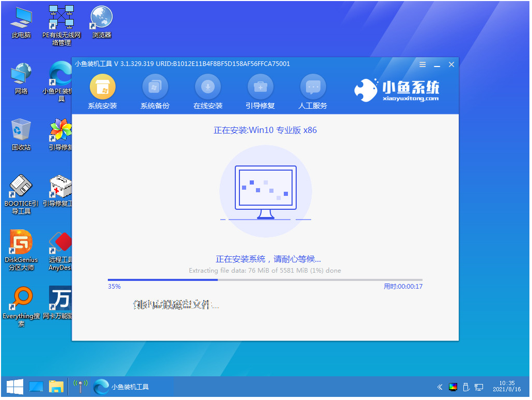Click the 引导修复 boot repair icon
532x400 pixels.
tap(260, 87)
